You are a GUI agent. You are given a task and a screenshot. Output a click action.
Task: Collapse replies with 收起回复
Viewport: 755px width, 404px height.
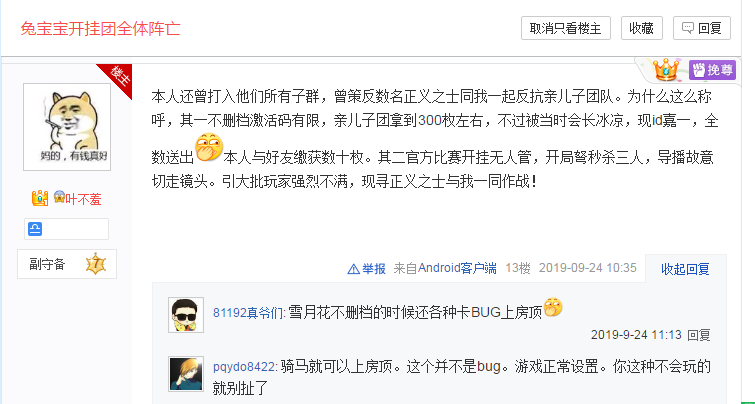[x=685, y=269]
